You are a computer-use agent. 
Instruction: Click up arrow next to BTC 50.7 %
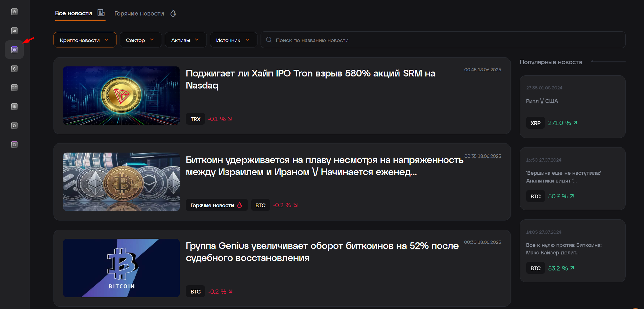click(x=572, y=196)
